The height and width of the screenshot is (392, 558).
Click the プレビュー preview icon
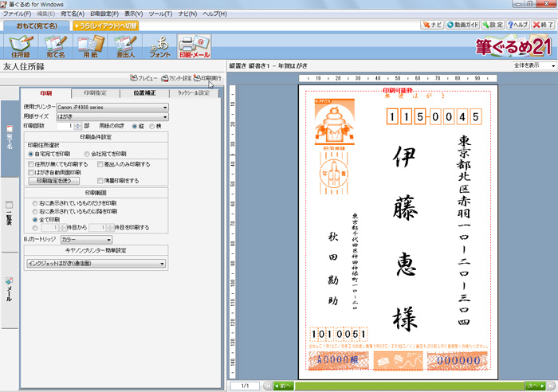coord(143,79)
